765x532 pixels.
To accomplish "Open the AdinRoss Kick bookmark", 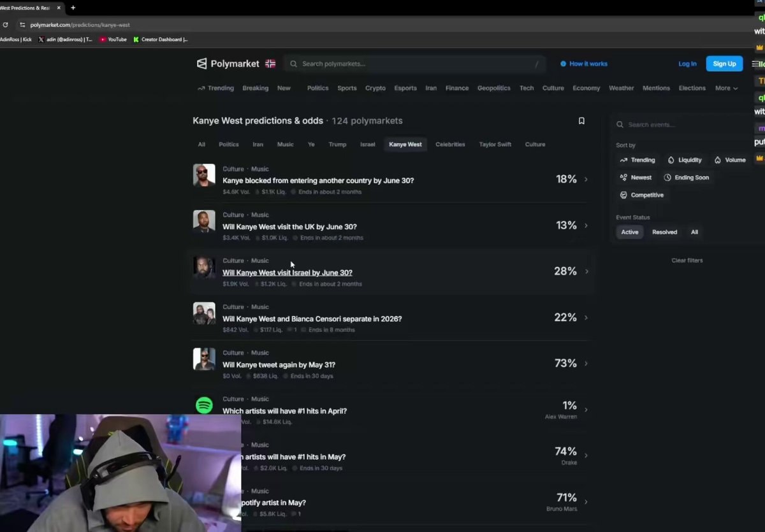I will click(x=16, y=40).
